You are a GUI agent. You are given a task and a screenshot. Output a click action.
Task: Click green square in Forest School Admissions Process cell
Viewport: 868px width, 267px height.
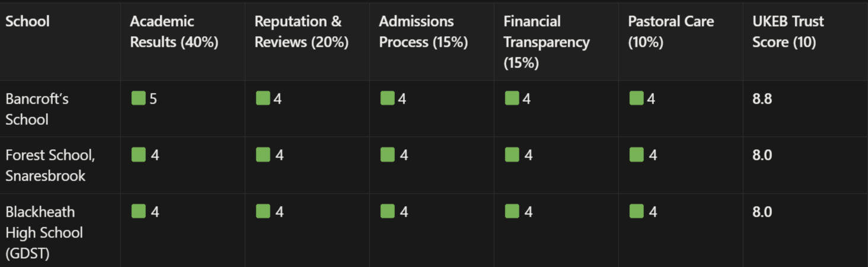(387, 155)
